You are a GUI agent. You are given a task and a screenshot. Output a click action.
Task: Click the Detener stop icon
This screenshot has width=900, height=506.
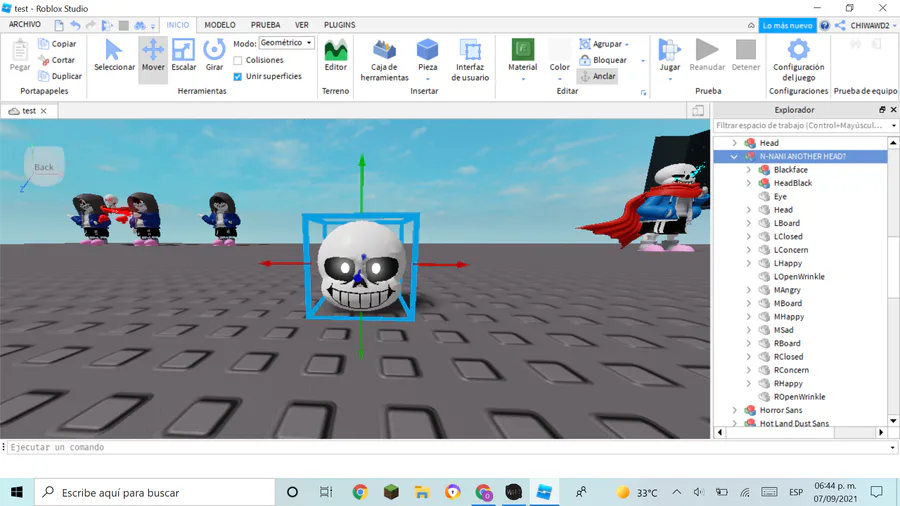tap(746, 50)
